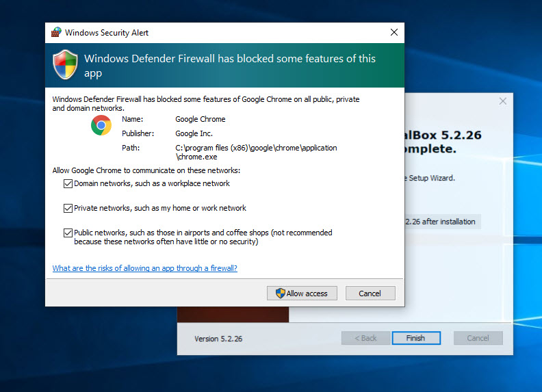
Task: Click 'Version 5.2.26' label in wizard
Action: (x=218, y=339)
